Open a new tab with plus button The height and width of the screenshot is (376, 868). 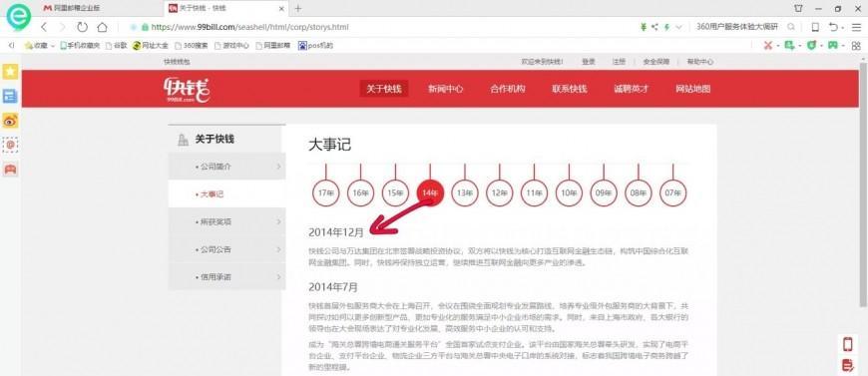298,8
